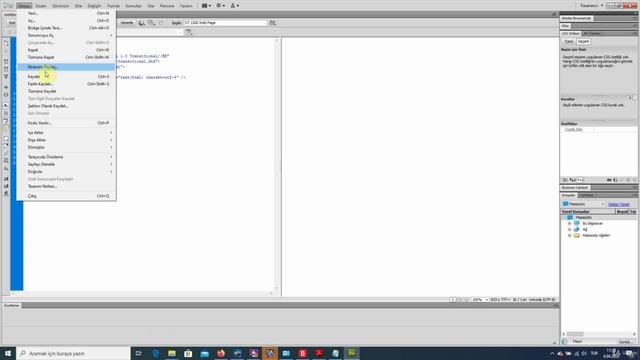Choose Aç... from the Dosya menu
640x360 pixels.
(x=66, y=20)
